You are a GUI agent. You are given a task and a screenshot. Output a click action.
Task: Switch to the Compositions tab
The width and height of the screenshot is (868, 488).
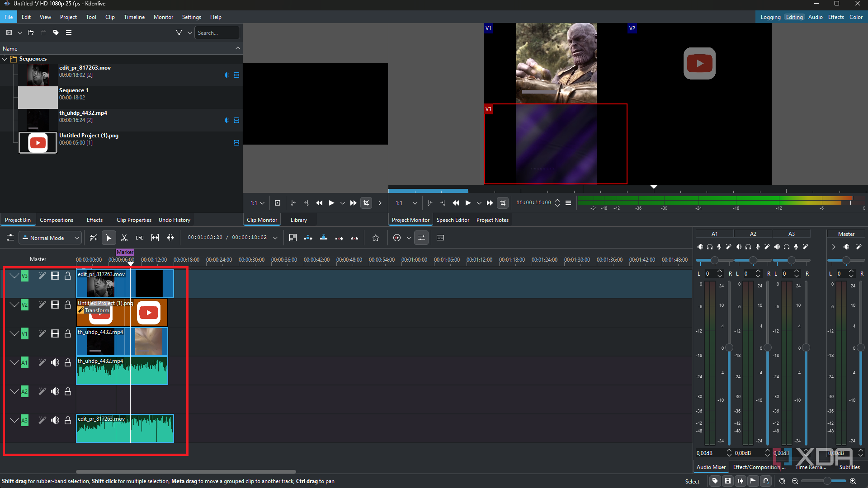[x=57, y=220]
